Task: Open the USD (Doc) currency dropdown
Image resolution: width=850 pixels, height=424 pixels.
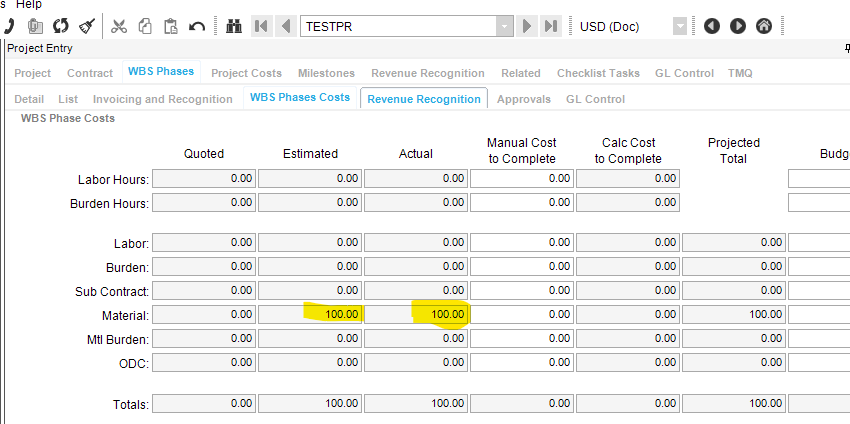Action: pyautogui.click(x=680, y=26)
